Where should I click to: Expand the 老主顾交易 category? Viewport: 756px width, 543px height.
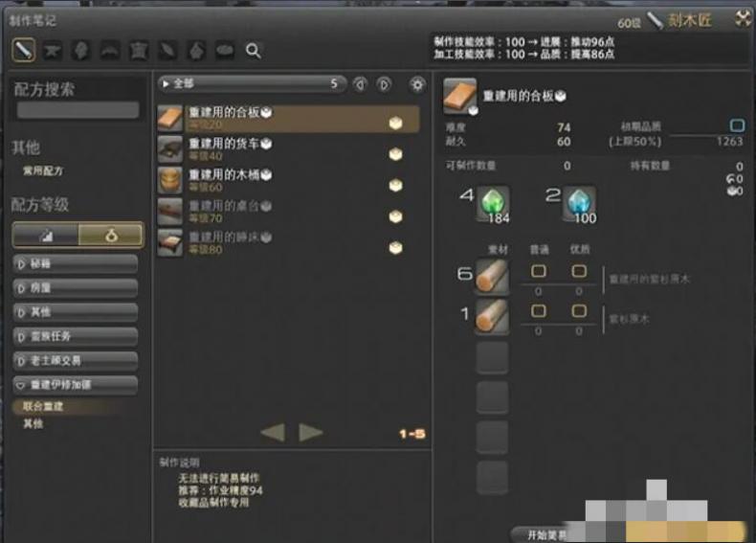pos(76,360)
